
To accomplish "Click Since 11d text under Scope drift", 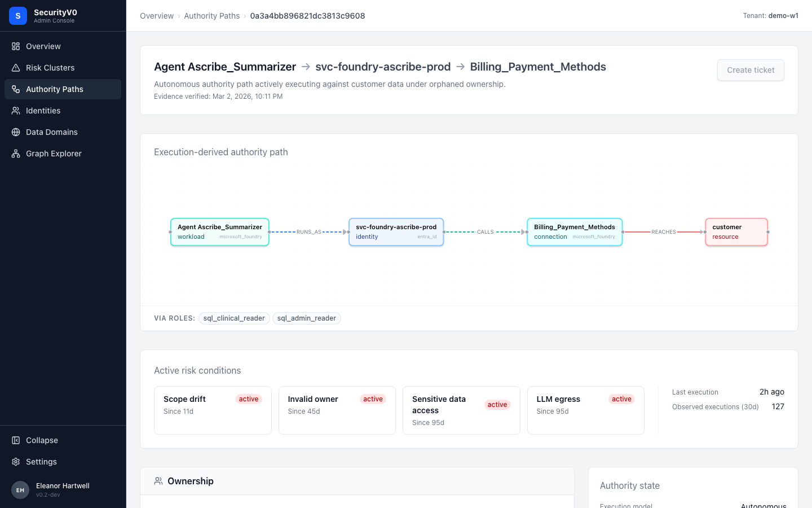I will (178, 411).
